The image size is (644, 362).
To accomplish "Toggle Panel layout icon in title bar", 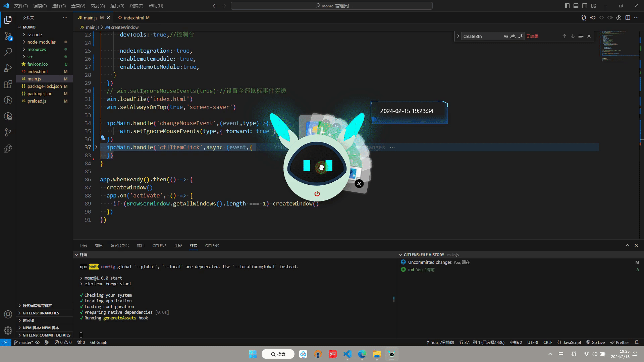I will 576,6.
